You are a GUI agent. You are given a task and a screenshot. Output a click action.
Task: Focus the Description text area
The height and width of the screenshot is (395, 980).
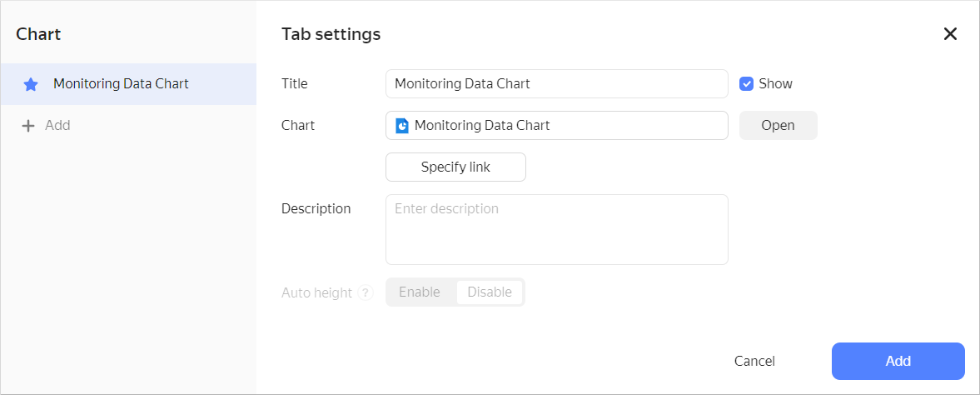click(556, 230)
